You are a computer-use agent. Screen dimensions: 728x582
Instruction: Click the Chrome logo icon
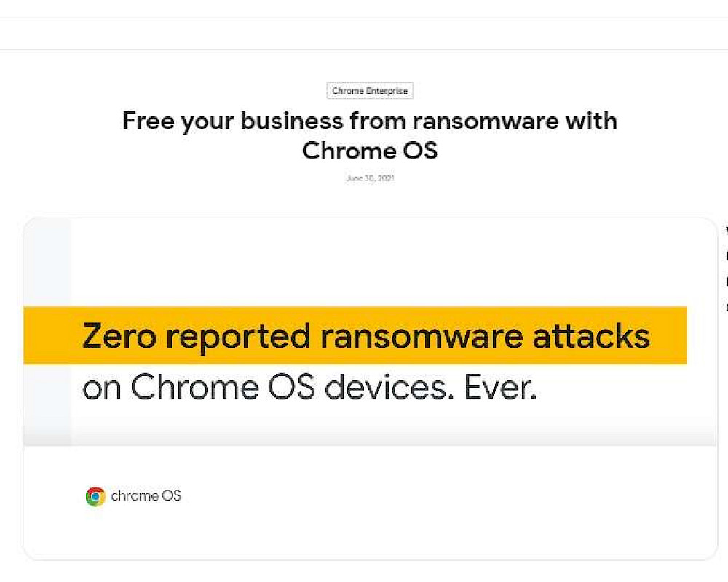(95, 496)
